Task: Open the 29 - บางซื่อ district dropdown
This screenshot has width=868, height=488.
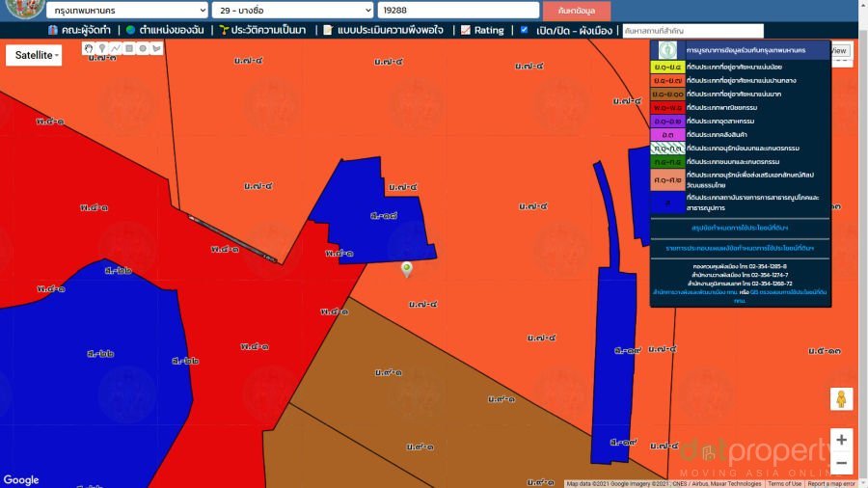Action: click(x=291, y=10)
